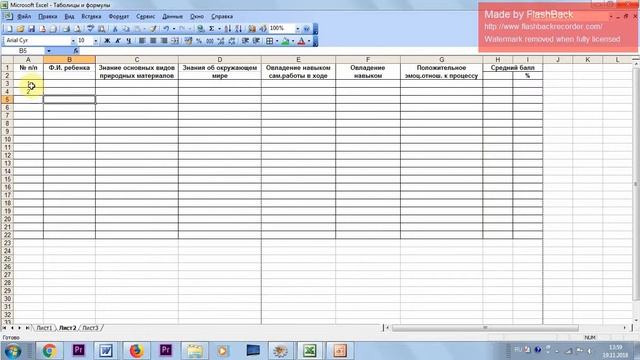Activate the Format Painter brush
This screenshot has height=360, width=640.
point(152,29)
